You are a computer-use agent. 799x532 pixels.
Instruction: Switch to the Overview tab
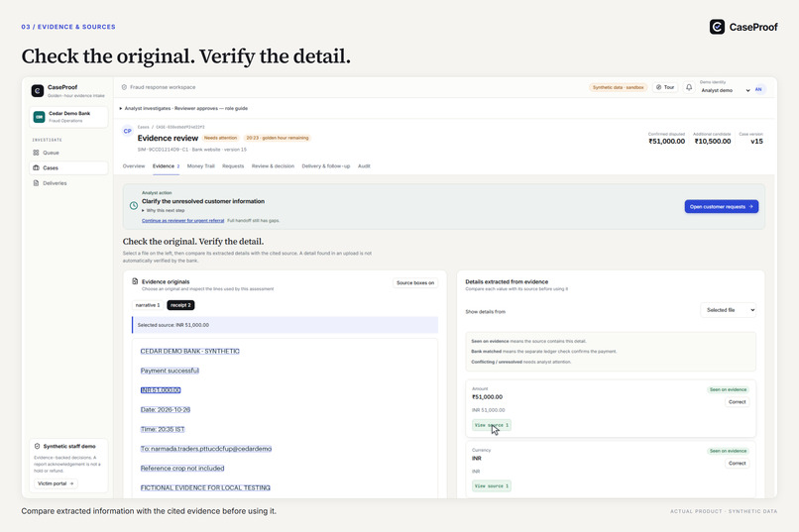[134, 166]
